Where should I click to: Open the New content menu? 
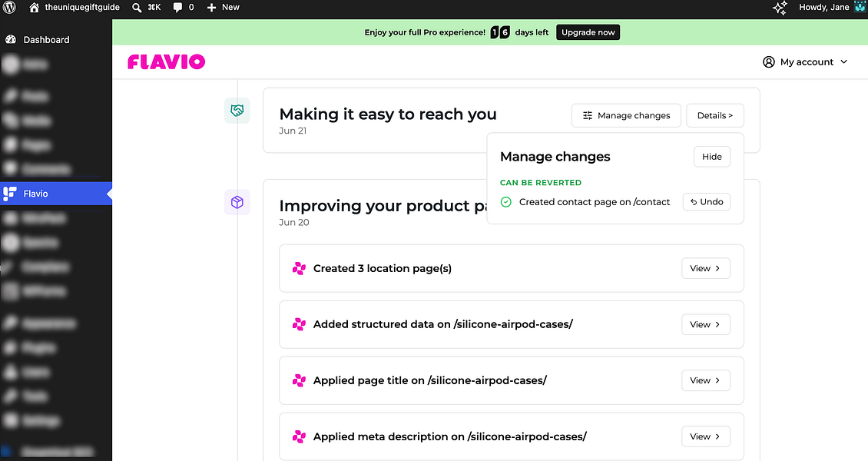pyautogui.click(x=223, y=8)
